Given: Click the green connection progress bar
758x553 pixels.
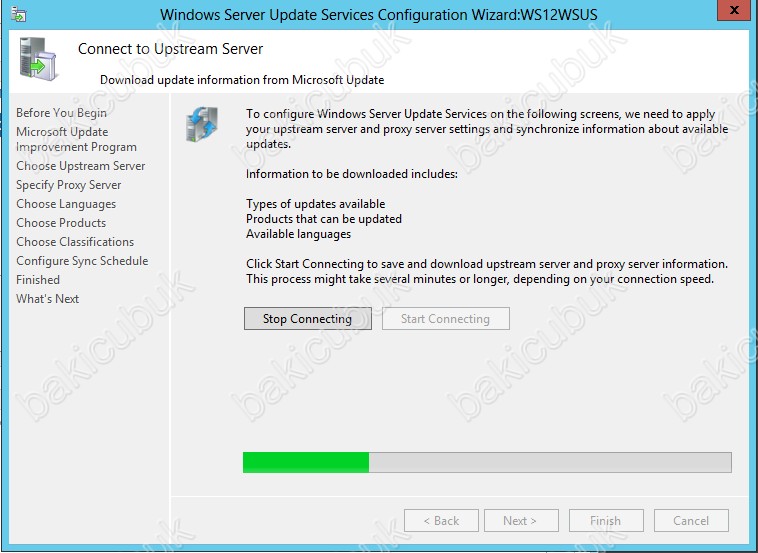Looking at the screenshot, I should (487, 462).
